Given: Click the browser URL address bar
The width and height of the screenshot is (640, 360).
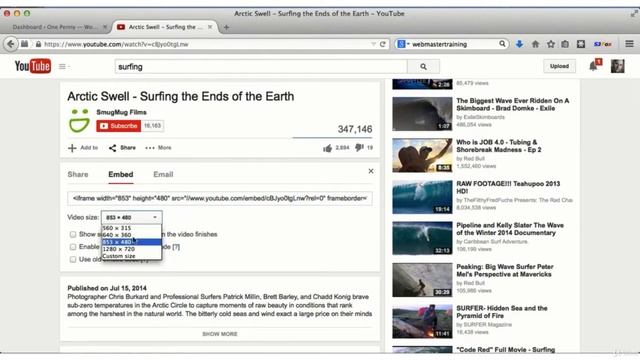Looking at the screenshot, I should 204,44.
